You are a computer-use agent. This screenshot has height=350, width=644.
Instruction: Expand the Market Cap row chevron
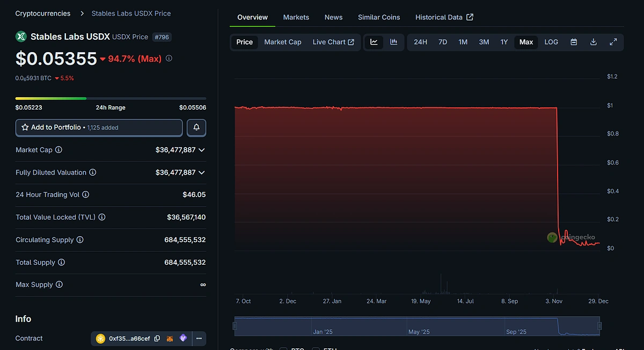201,150
